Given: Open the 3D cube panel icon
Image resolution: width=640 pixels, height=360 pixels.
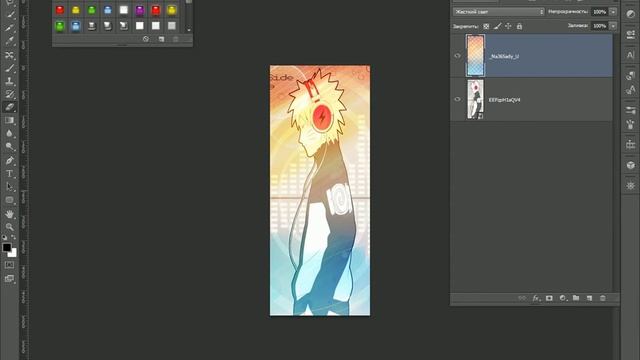Looking at the screenshot, I should pyautogui.click(x=631, y=165).
